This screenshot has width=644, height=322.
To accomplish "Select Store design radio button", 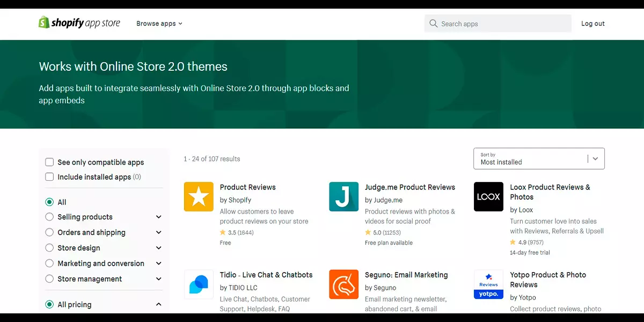I will (x=49, y=248).
